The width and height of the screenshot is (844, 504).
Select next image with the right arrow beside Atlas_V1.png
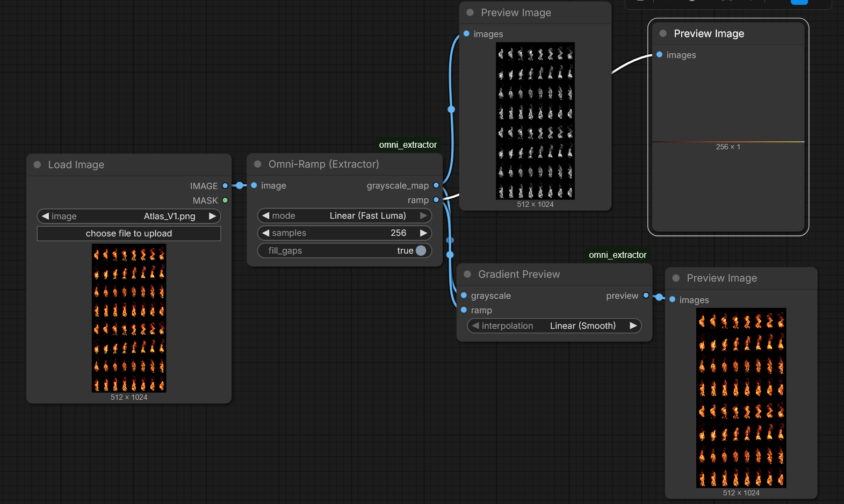212,216
